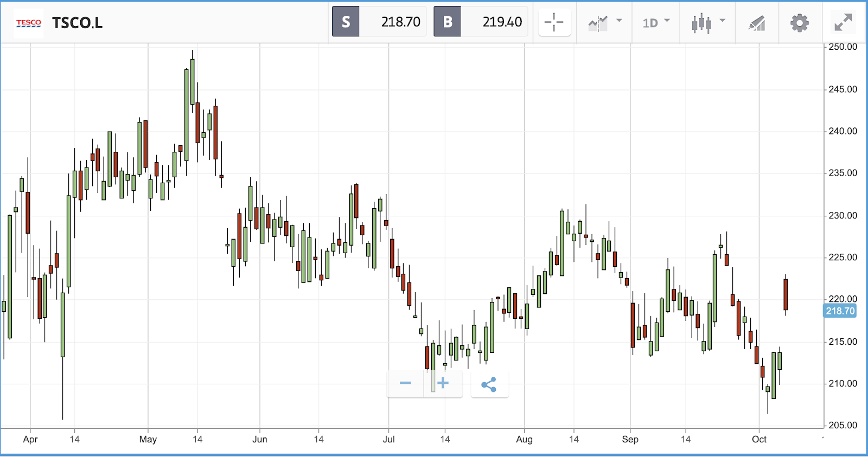Zoom in using the plus button
The height and width of the screenshot is (457, 868).
(x=443, y=383)
